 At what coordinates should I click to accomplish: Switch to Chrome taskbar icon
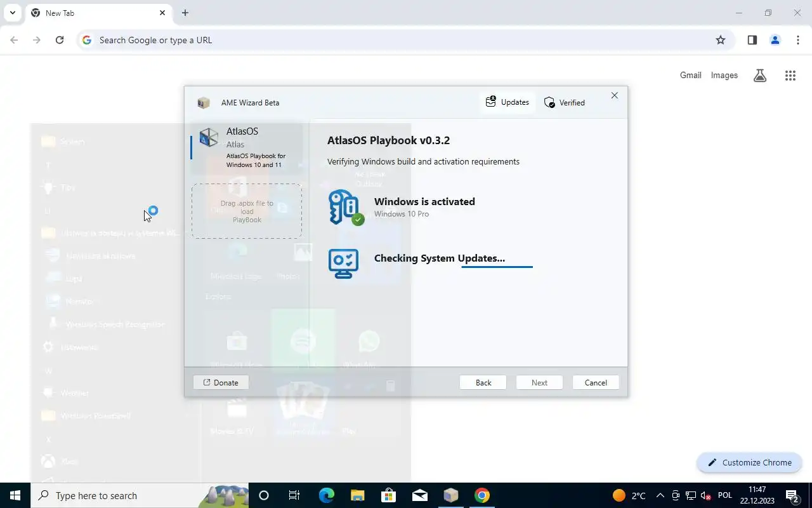click(482, 495)
